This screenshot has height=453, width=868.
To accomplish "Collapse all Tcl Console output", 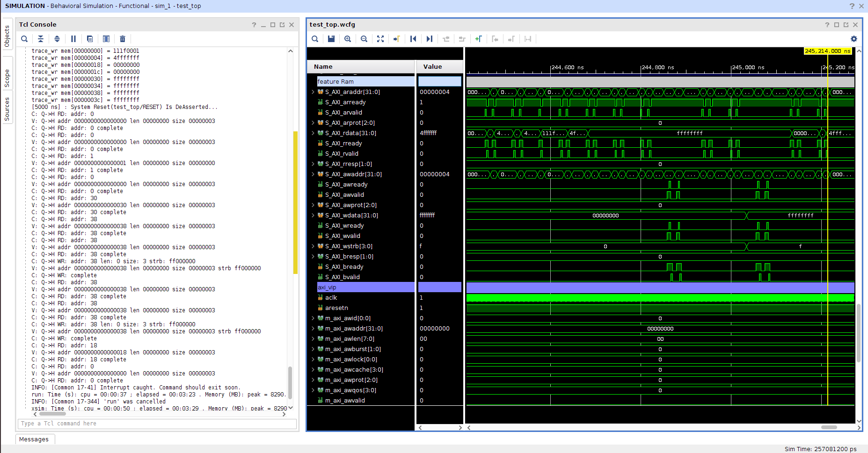I will 41,39.
